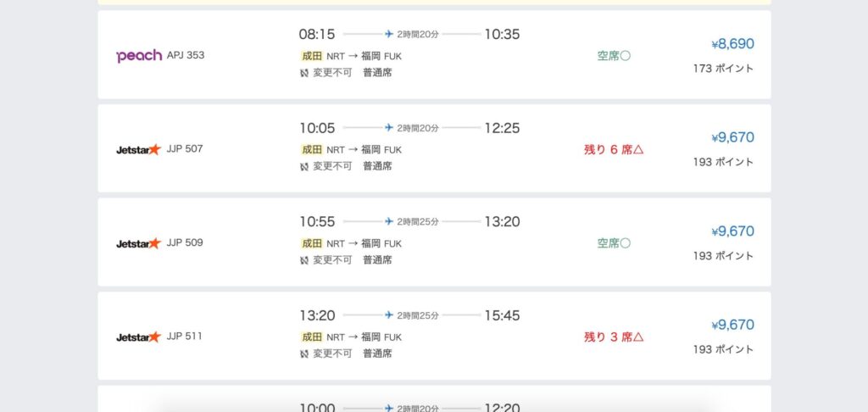Click 173 ポイント on the Peach flight
This screenshot has width=868, height=412.
[x=723, y=69]
